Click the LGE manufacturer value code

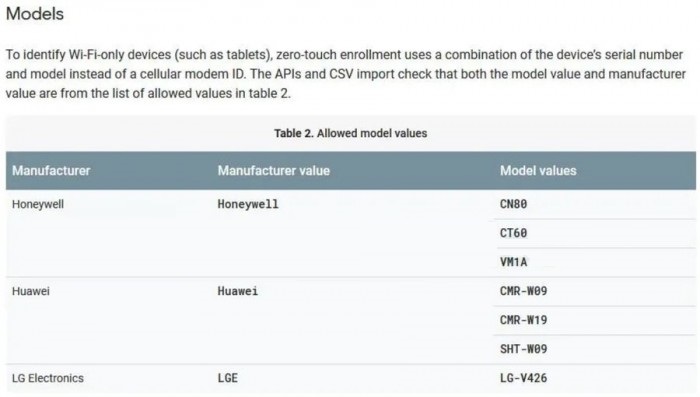[228, 378]
